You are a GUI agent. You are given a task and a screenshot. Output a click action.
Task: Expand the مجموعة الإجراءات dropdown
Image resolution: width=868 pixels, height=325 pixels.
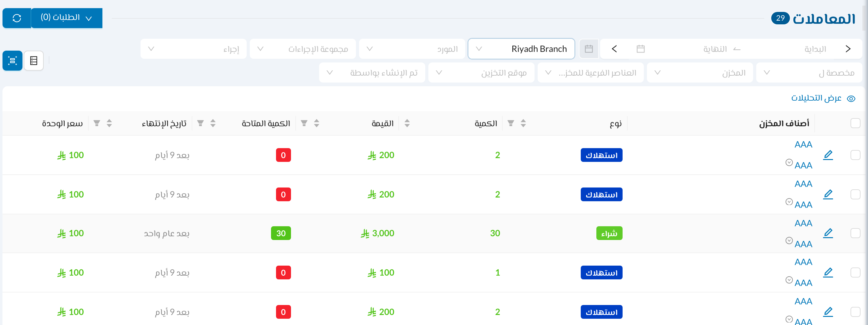tap(303, 49)
